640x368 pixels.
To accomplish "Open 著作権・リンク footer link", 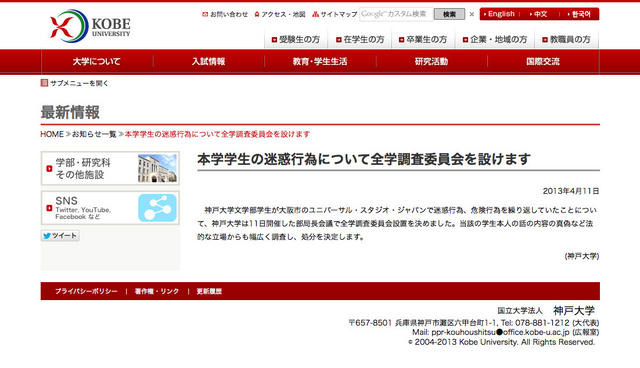I will pos(157,291).
